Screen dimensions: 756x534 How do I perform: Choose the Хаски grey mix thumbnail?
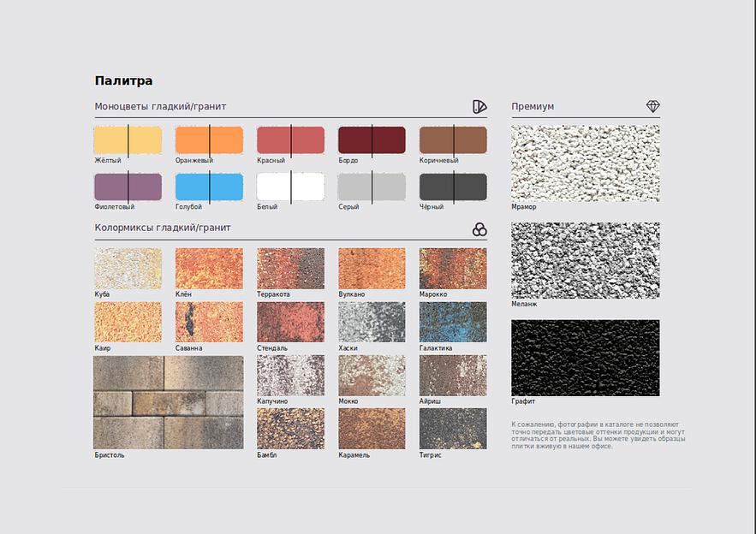pos(372,322)
